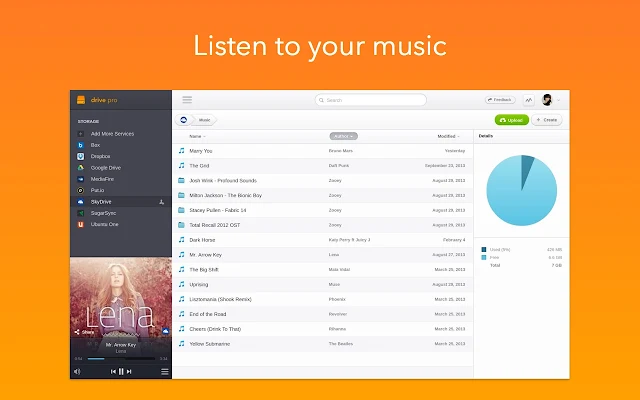The image size is (640, 400).
Task: Click the music note icon for Uprising
Action: click(x=182, y=284)
